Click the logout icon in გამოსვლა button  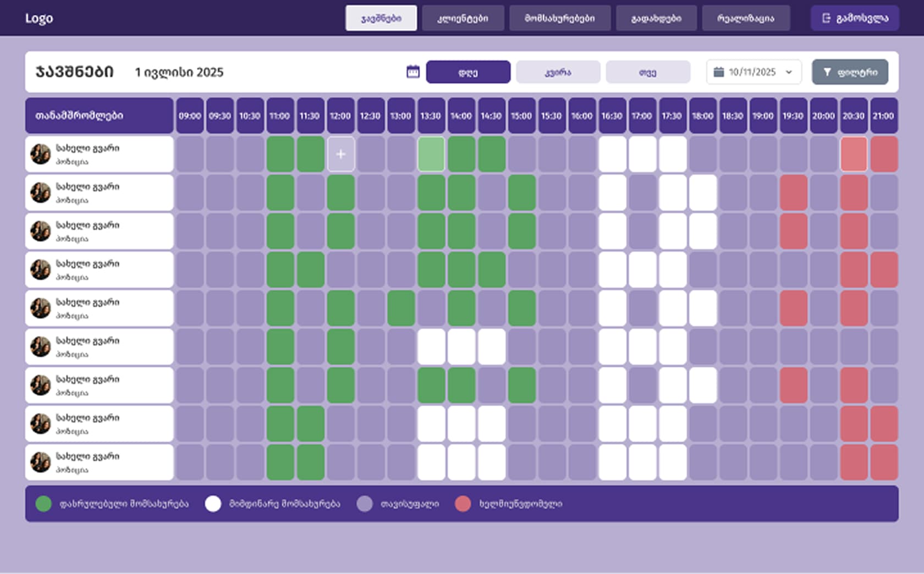pos(826,18)
